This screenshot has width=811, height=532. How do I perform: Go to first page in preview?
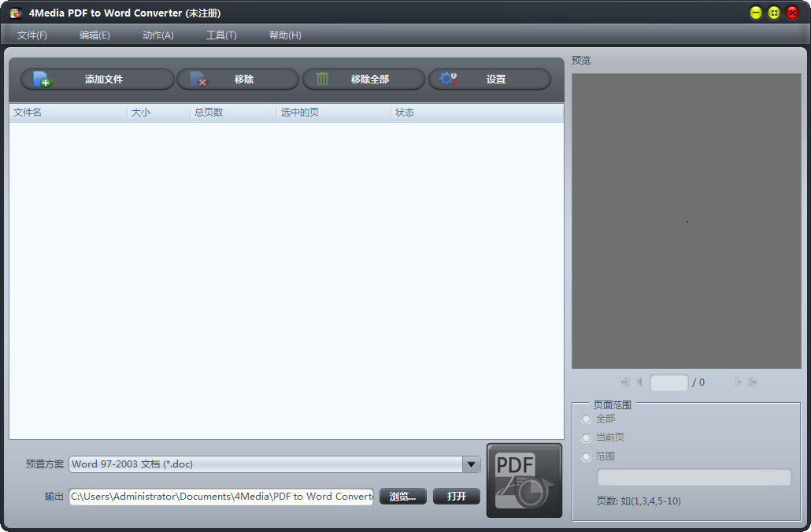coord(625,382)
